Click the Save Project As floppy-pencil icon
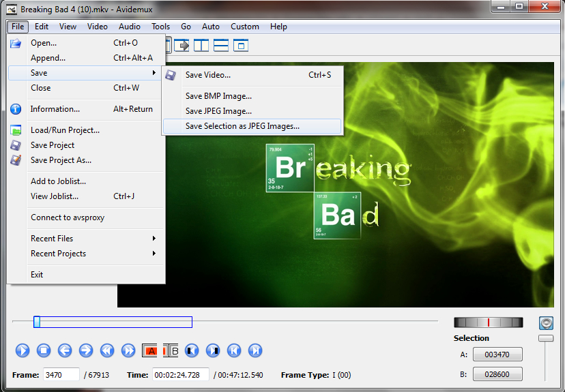565x392 pixels. tap(16, 160)
